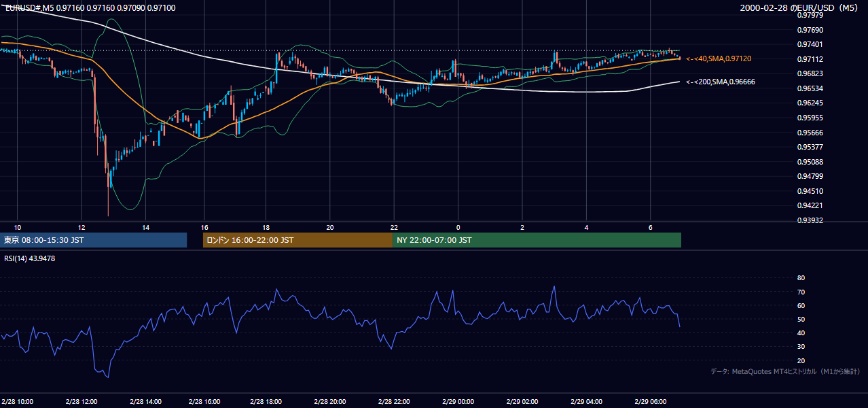Viewport: 868px width, 408px height.
Task: Click hour marker 22 on price chart axis
Action: click(394, 227)
